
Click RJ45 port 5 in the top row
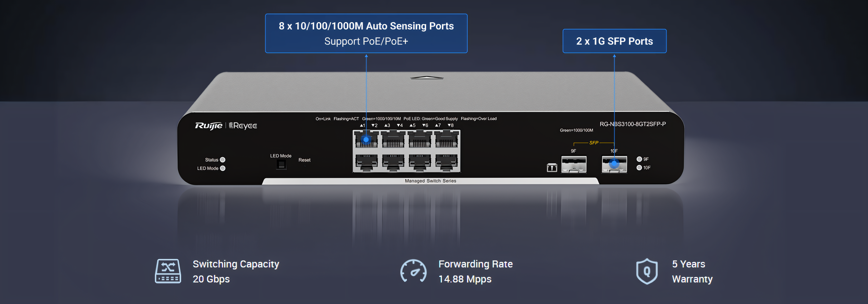tap(419, 139)
